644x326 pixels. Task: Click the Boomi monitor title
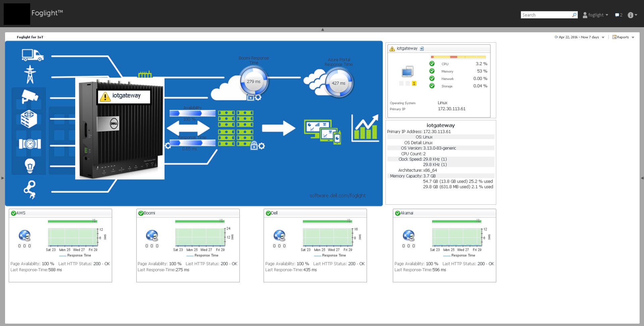click(x=149, y=213)
